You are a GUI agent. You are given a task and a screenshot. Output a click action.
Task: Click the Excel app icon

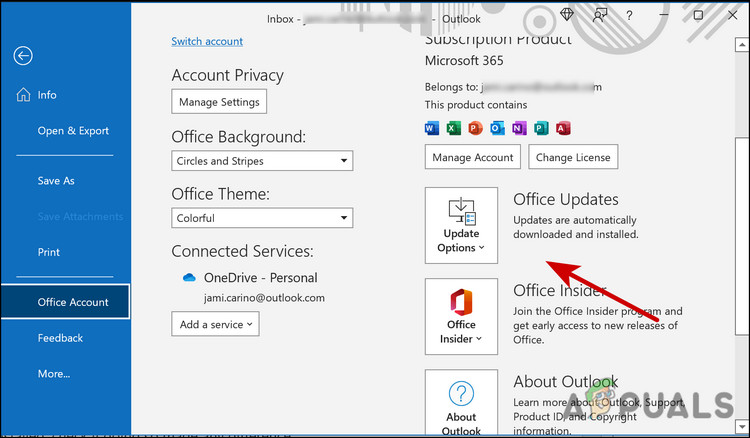pyautogui.click(x=453, y=128)
